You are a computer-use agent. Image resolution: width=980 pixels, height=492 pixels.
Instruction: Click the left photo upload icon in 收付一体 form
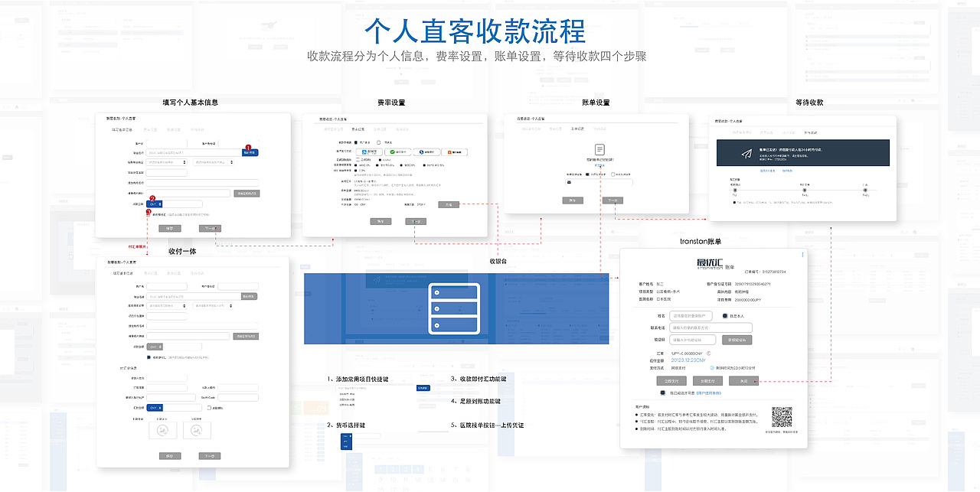tap(164, 430)
